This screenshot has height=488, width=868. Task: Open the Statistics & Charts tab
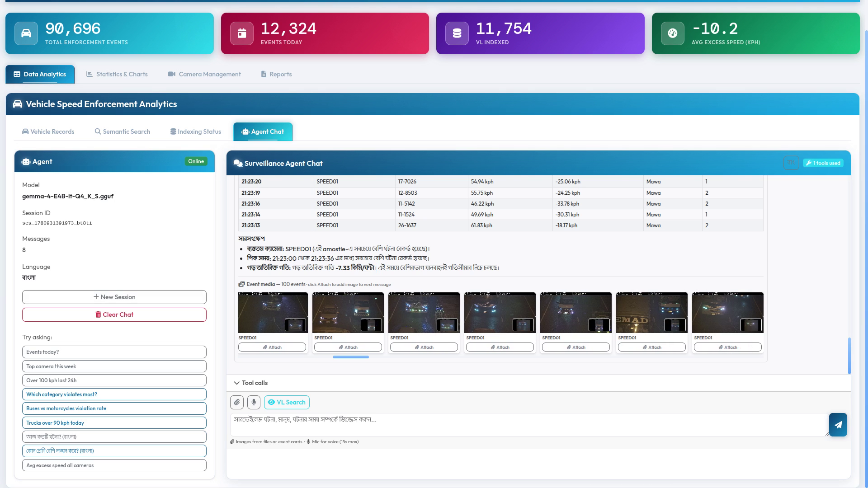117,74
